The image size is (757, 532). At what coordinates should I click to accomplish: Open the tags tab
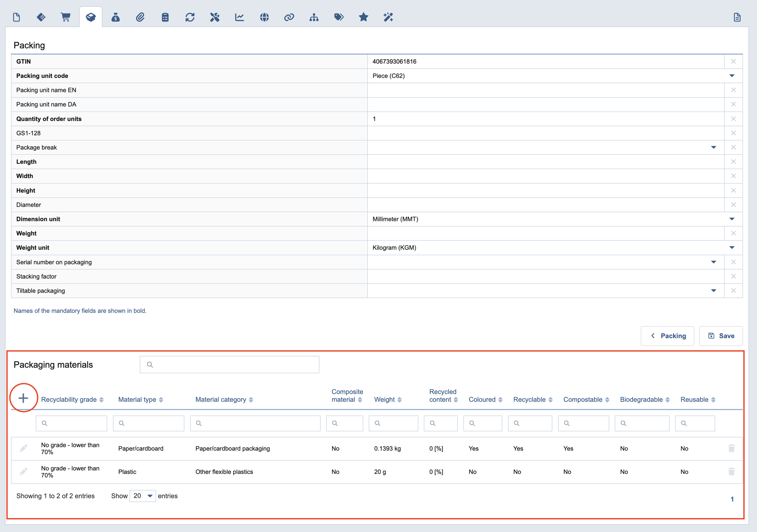click(x=339, y=17)
